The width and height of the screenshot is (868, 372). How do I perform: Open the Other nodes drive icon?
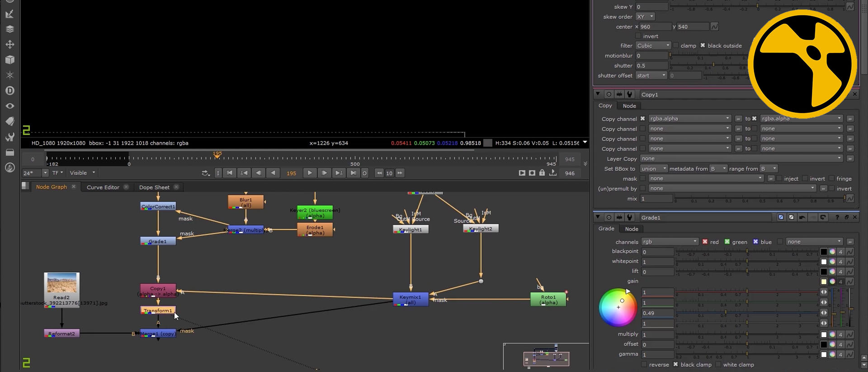click(9, 152)
